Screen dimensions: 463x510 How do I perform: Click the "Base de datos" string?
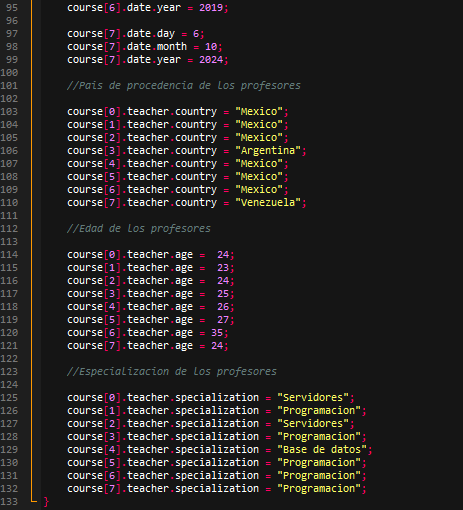[x=322, y=450]
